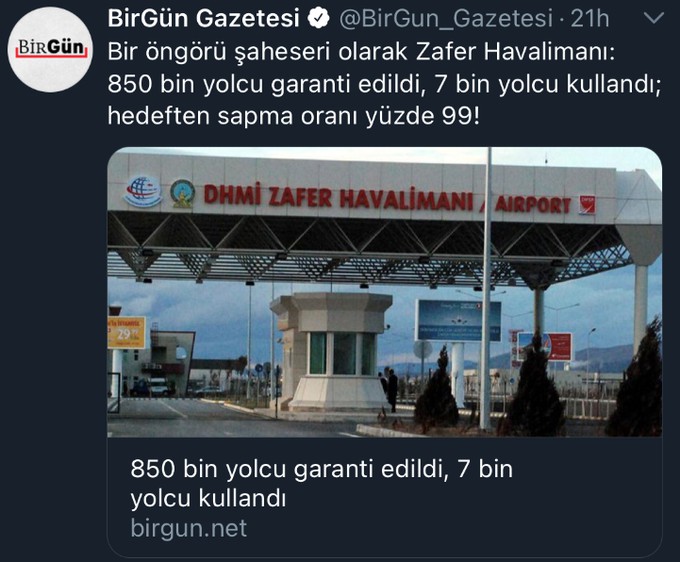Viewport: 680px width, 562px height.
Task: Click the red DHMİ ZAFER HAVALİMANI lettering
Action: point(338,197)
